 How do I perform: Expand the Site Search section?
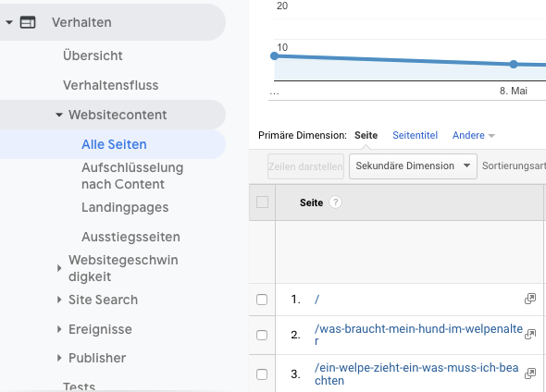(x=59, y=300)
